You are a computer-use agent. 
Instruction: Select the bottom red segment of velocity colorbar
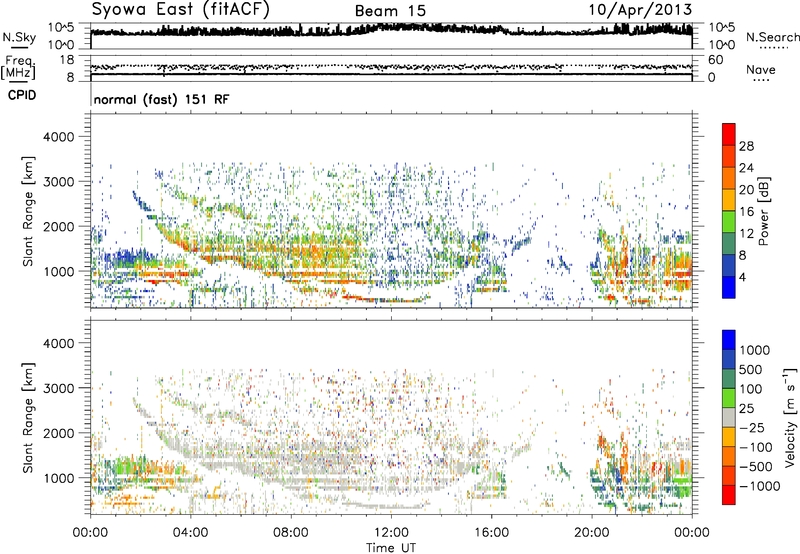729,495
